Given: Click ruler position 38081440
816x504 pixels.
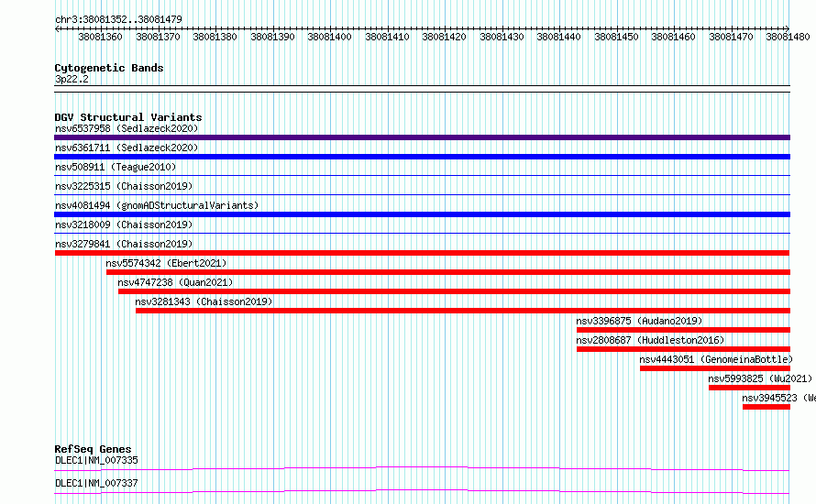Looking at the screenshot, I should click(559, 37).
